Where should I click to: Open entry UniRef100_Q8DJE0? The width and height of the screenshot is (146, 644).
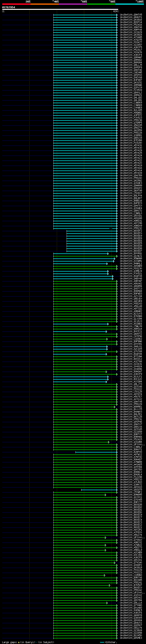point(131,299)
